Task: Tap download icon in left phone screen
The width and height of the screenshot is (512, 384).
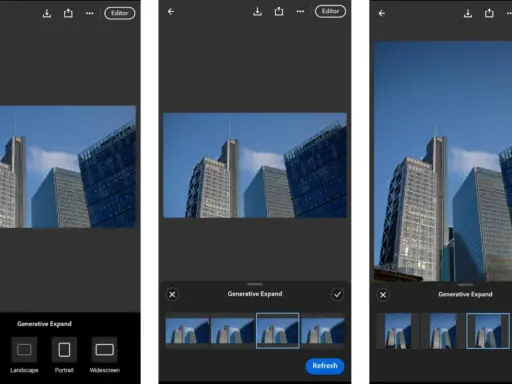Action: point(47,13)
